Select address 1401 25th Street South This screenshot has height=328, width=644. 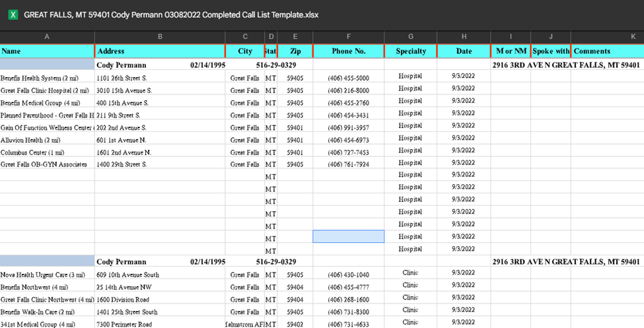[160, 312]
